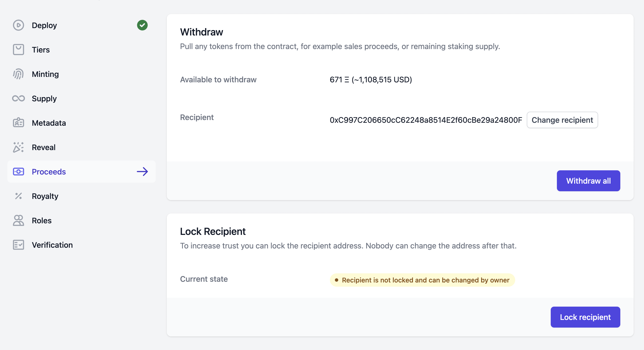Click the 671 Ξ available amount
Screen dimensions: 644x350
pyautogui.click(x=371, y=80)
